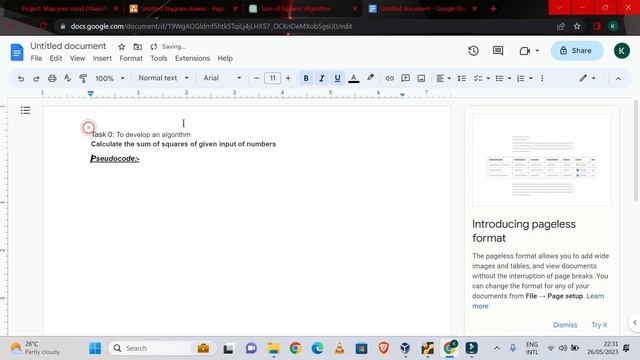640x360 pixels.
Task: Click the Docs home logo icon
Action: (x=17, y=52)
